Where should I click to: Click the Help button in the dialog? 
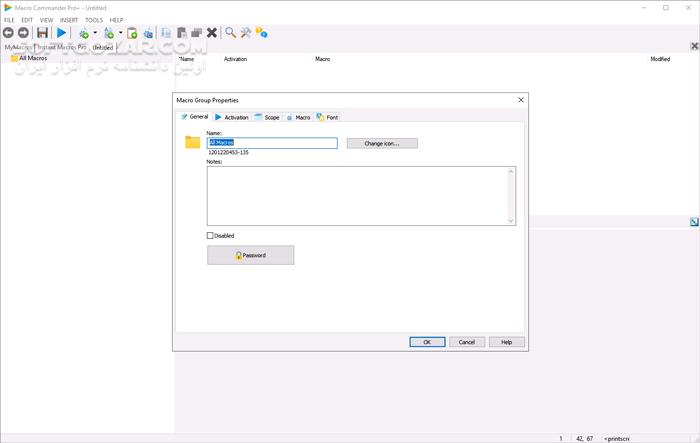coord(507,342)
